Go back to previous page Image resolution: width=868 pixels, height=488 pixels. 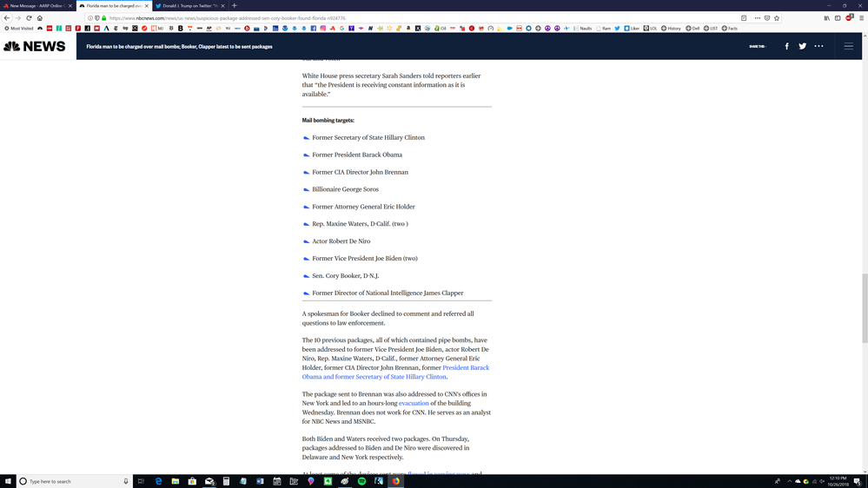(x=7, y=18)
